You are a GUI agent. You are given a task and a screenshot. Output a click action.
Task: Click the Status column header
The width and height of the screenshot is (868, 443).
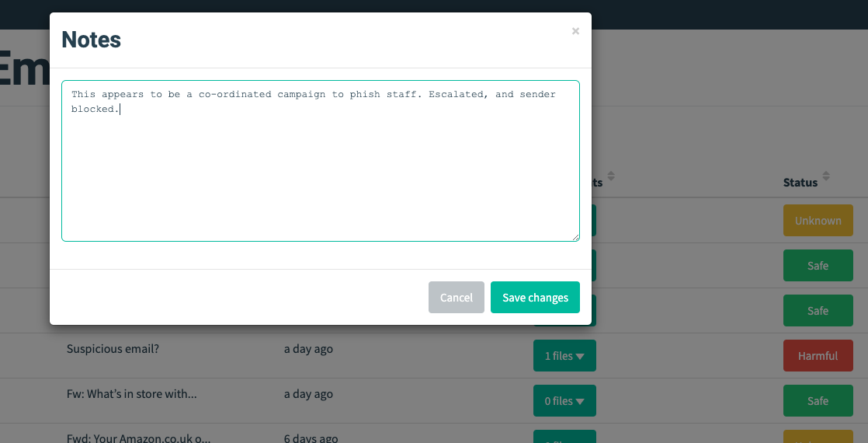pos(800,183)
